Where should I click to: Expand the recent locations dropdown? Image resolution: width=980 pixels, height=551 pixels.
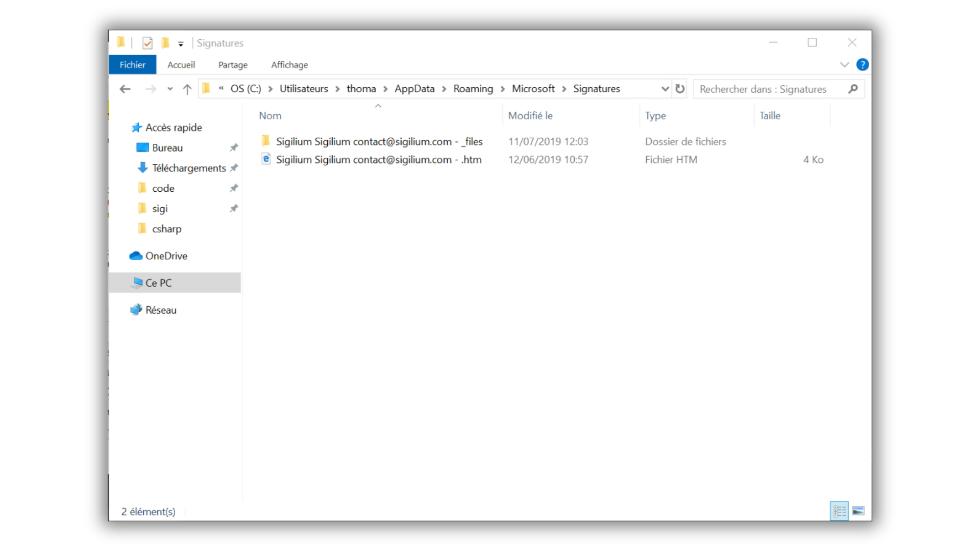[x=170, y=89]
